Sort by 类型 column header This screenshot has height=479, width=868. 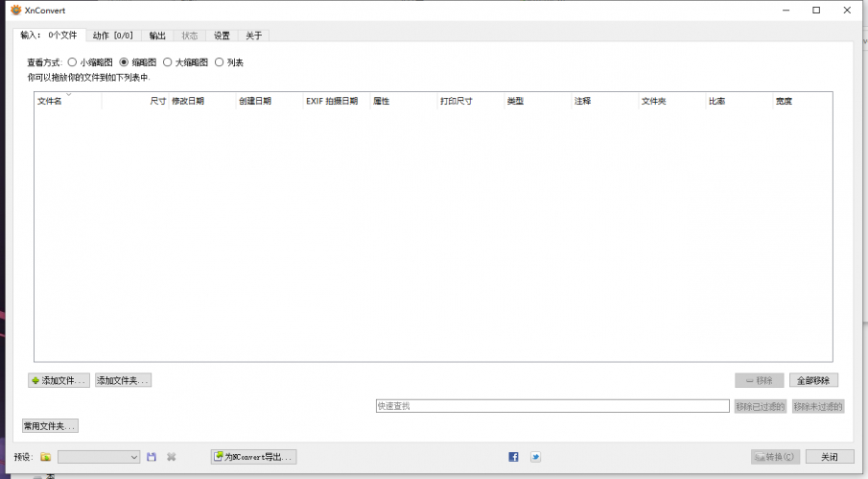(x=538, y=101)
